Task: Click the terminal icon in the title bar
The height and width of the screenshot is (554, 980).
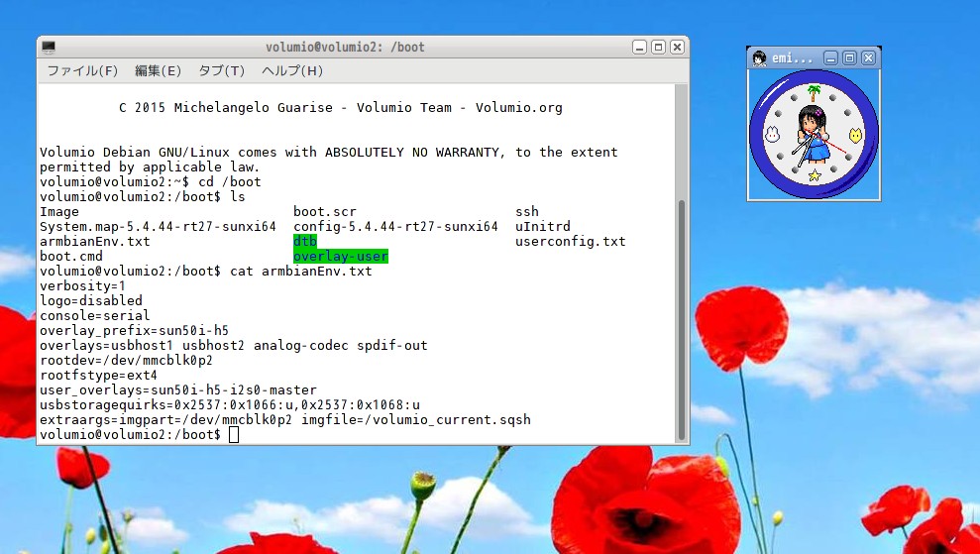Action: tap(49, 48)
